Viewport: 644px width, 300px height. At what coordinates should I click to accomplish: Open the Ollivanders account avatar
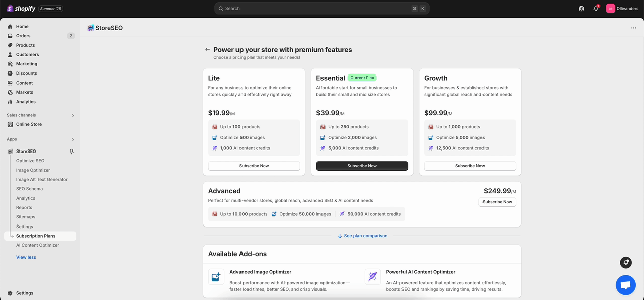pyautogui.click(x=610, y=8)
